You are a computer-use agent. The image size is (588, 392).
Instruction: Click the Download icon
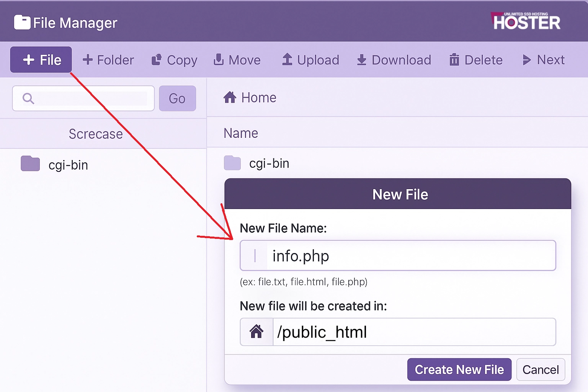pos(361,60)
